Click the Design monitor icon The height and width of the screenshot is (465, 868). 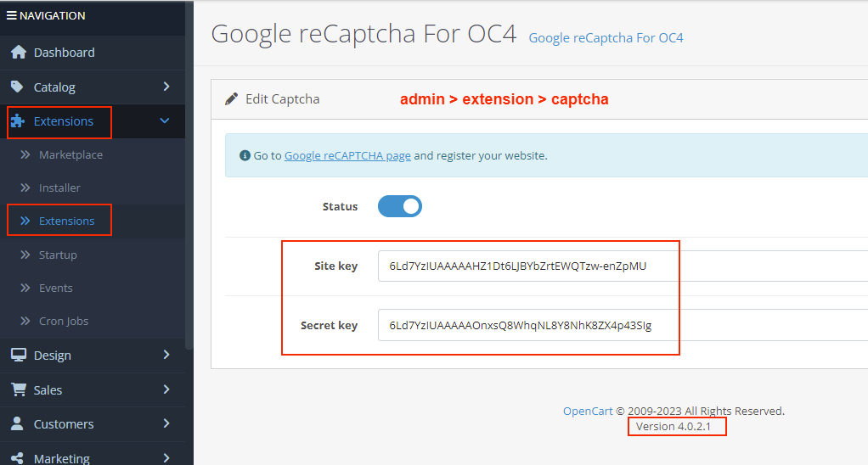click(18, 356)
